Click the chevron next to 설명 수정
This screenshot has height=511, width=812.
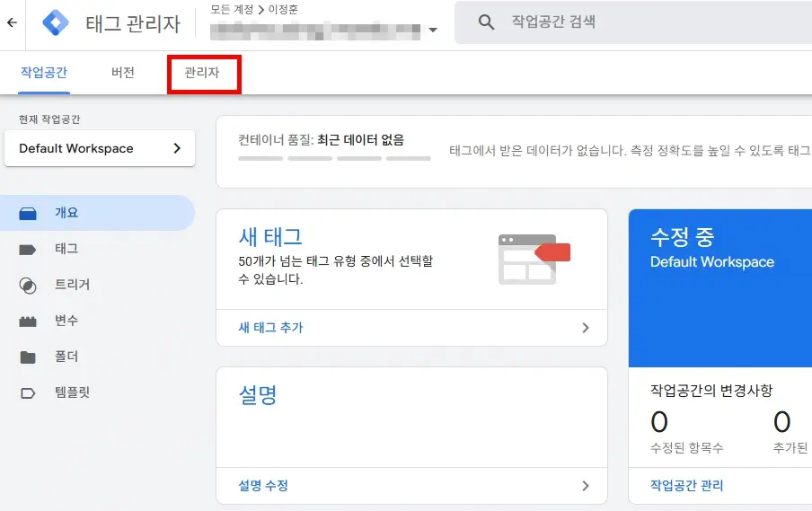586,486
